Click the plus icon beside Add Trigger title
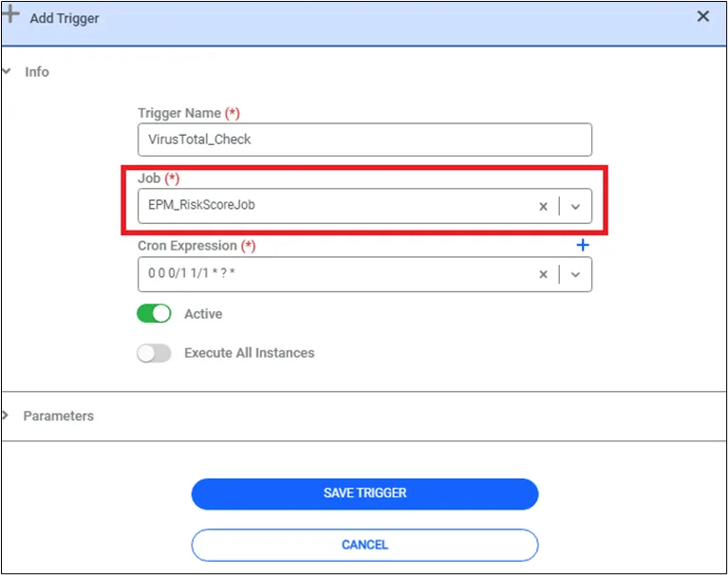728x575 pixels. coord(10,14)
